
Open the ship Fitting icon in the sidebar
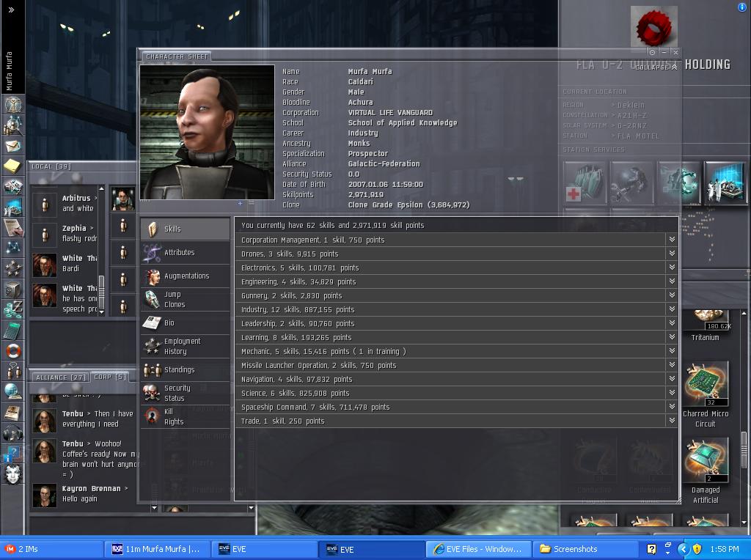(13, 186)
